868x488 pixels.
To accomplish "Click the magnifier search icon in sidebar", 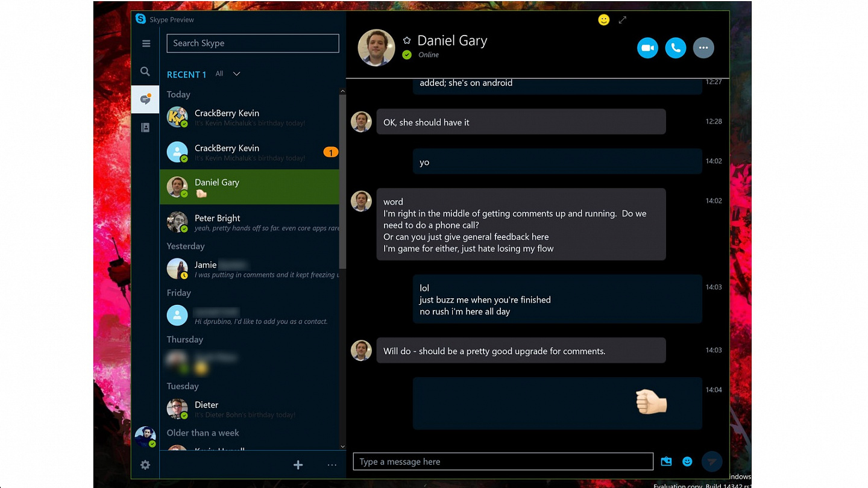I will point(145,71).
